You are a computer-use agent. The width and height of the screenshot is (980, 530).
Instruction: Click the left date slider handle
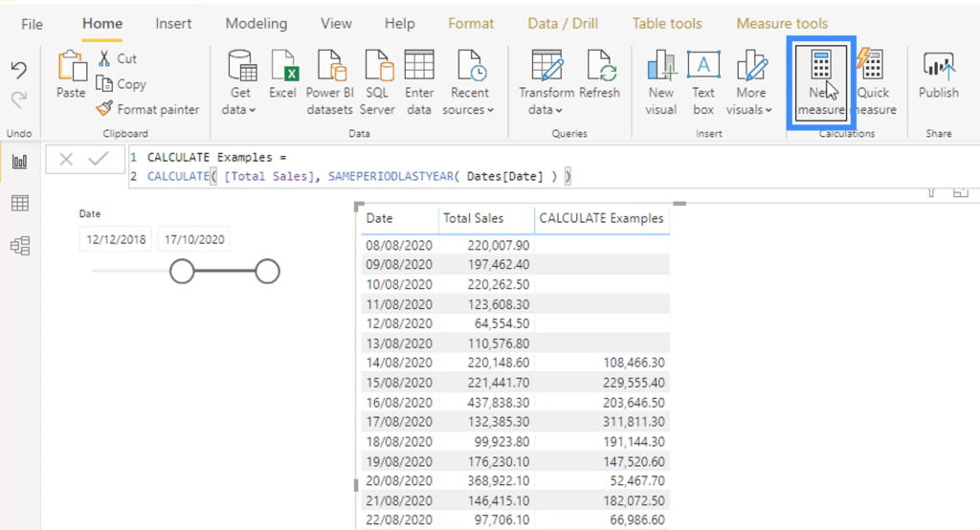tap(182, 272)
